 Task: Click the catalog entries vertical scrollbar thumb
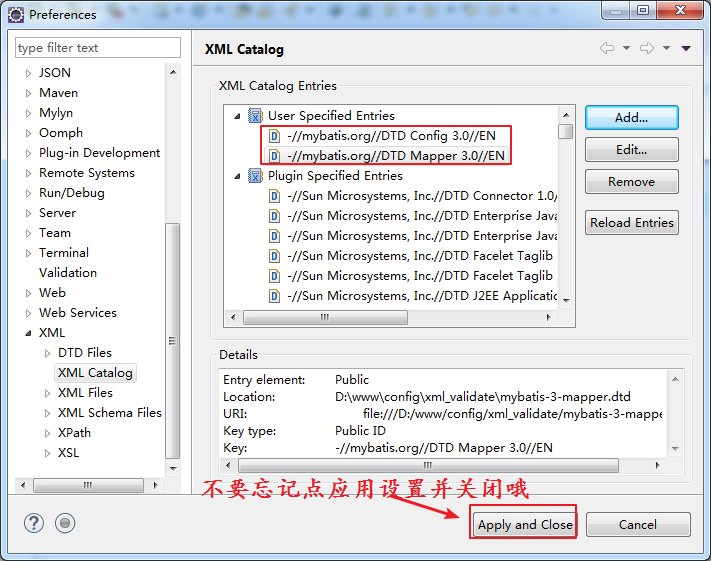click(565, 132)
